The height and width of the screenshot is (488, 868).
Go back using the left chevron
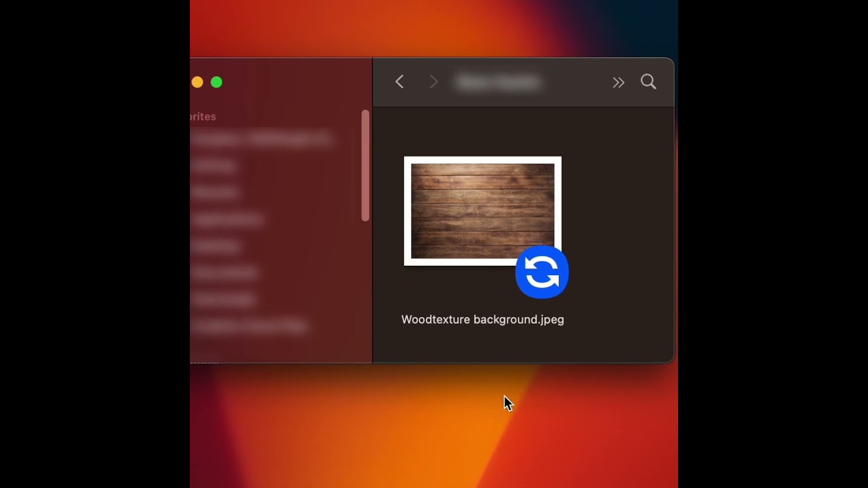coord(399,82)
